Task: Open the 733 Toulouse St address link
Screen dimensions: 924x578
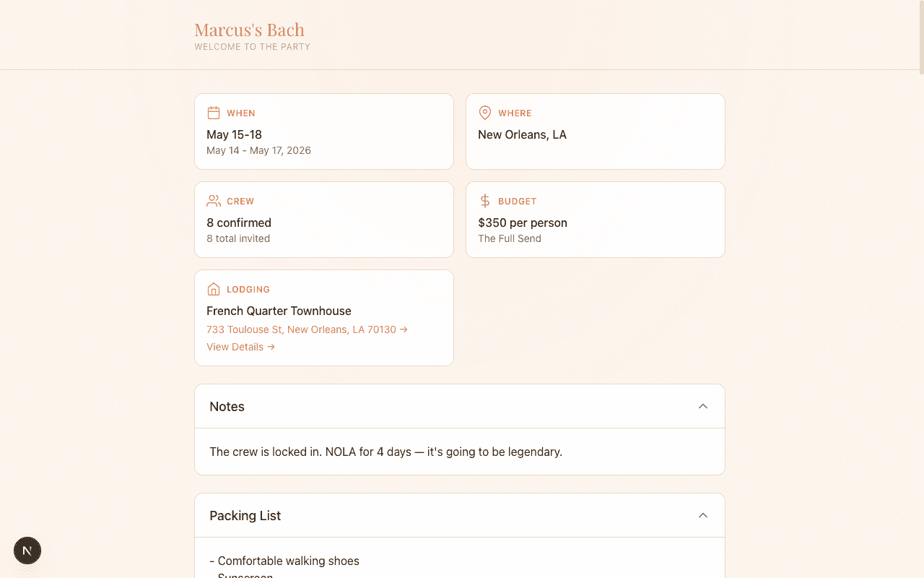Action: [x=301, y=329]
